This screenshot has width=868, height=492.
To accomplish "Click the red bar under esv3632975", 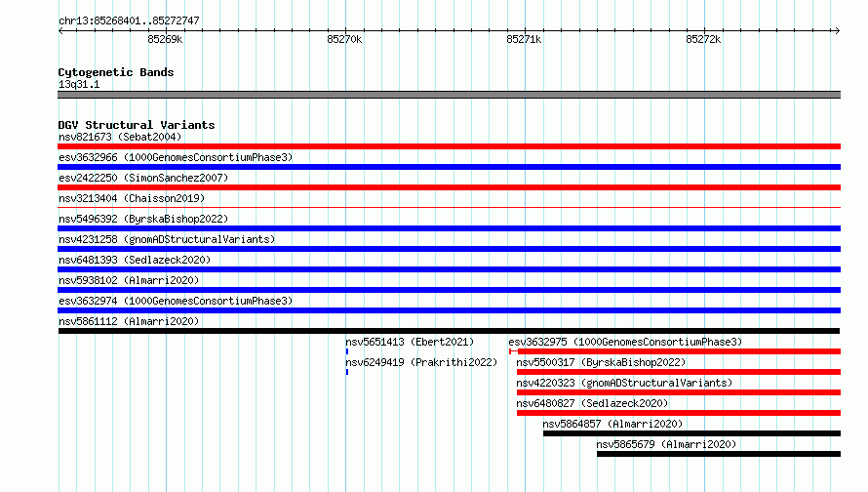I will (675, 351).
